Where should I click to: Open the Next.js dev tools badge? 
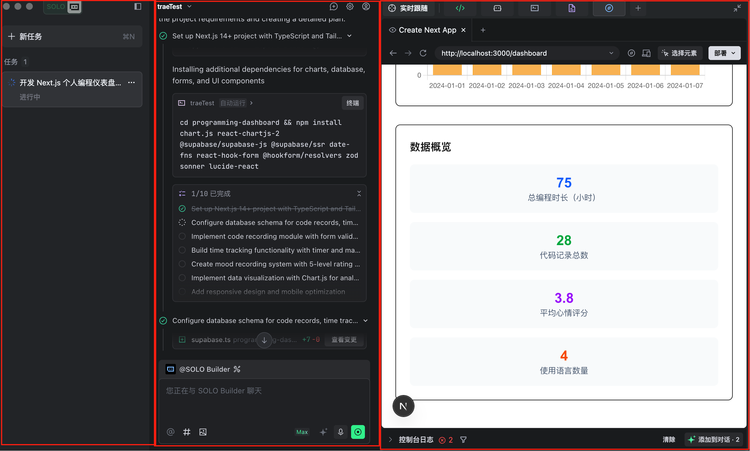(403, 406)
